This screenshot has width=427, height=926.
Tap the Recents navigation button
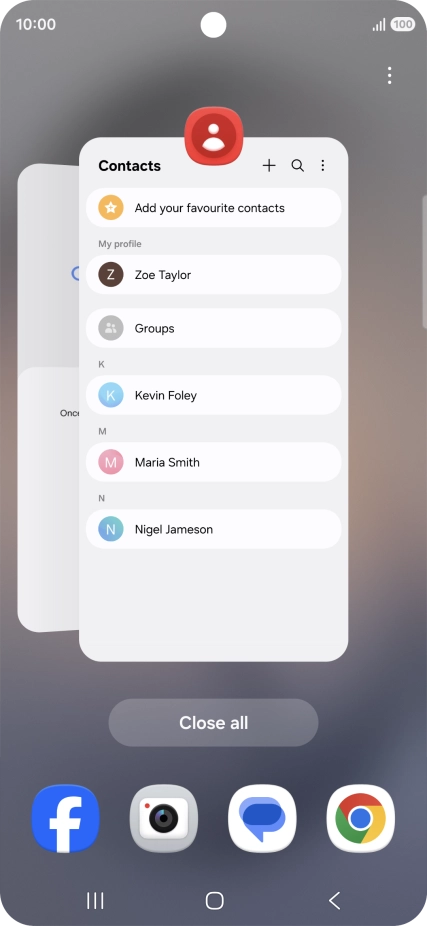tap(95, 901)
